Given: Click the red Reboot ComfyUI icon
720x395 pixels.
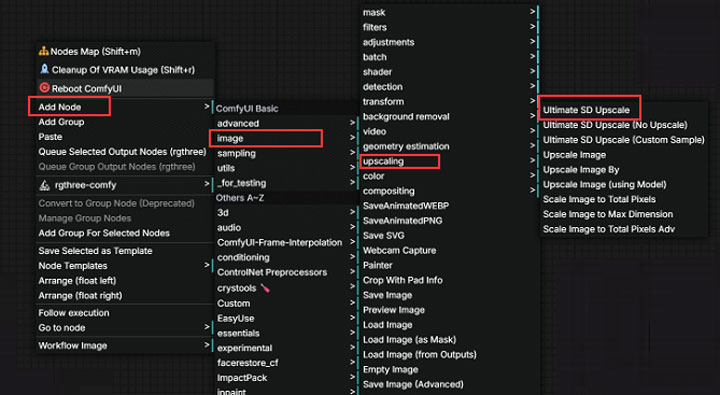Looking at the screenshot, I should click(x=45, y=87).
